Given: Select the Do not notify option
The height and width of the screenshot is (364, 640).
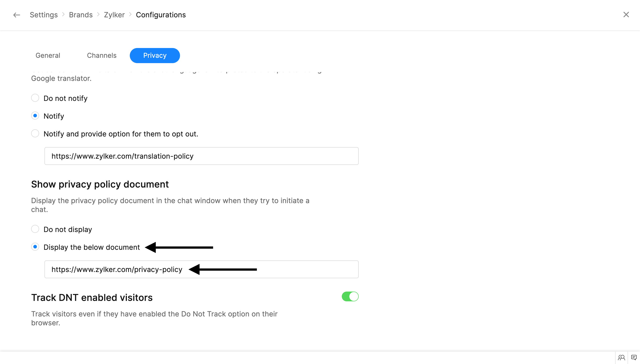Looking at the screenshot, I should (x=35, y=98).
